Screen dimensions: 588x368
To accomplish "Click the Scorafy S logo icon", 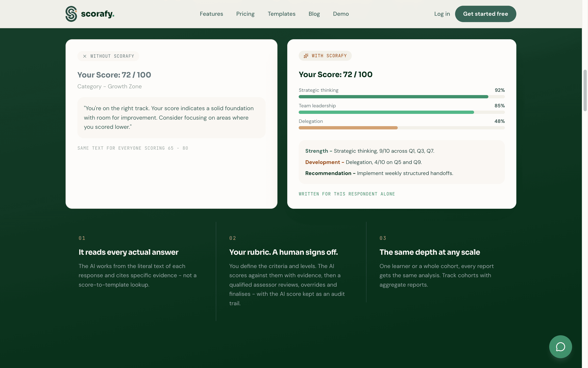I will coord(71,14).
